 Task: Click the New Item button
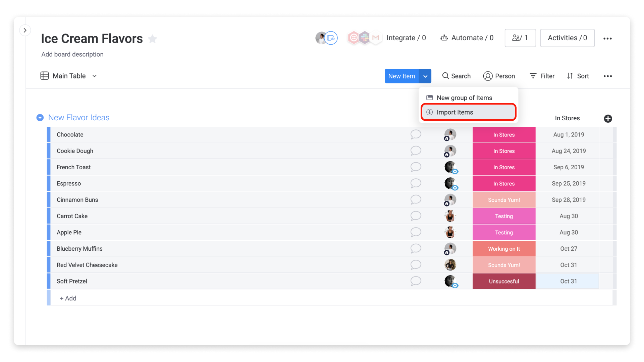[401, 76]
